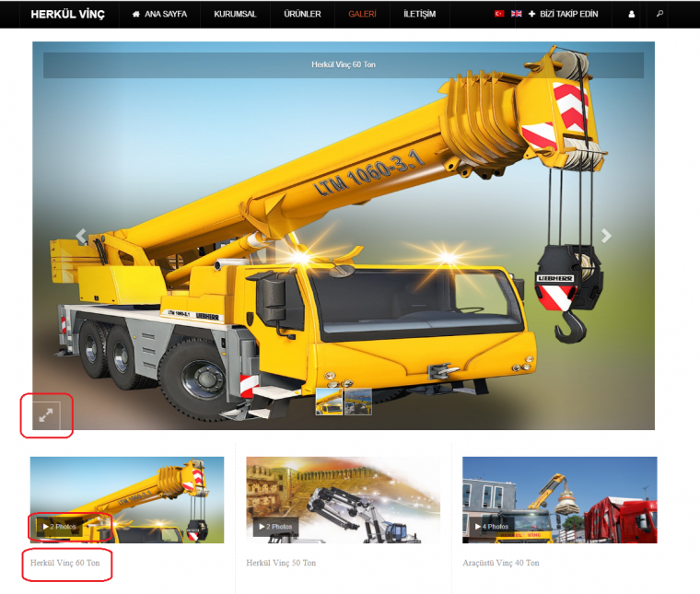Play 4 Photos on Araçüstü album
Viewport: 700px width, 594px height.
492,527
